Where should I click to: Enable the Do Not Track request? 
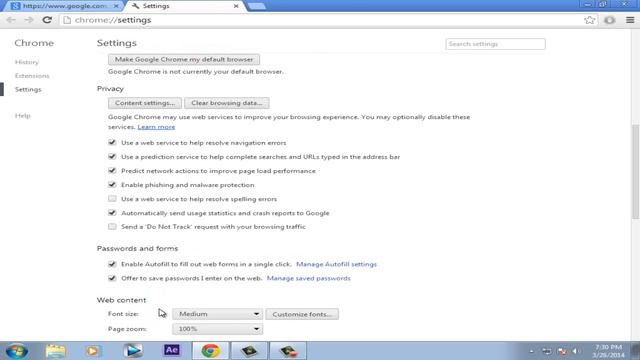112,227
